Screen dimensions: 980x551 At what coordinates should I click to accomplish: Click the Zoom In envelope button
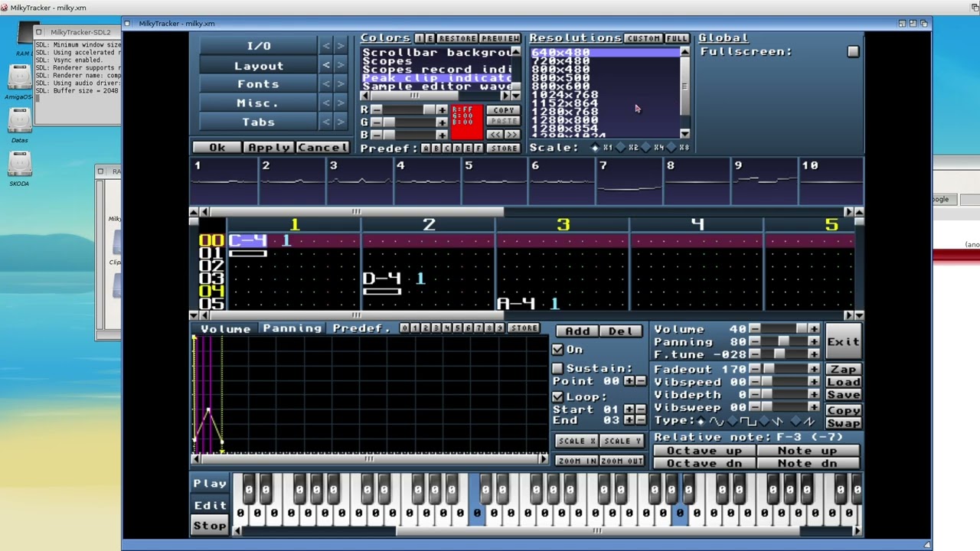tap(577, 461)
